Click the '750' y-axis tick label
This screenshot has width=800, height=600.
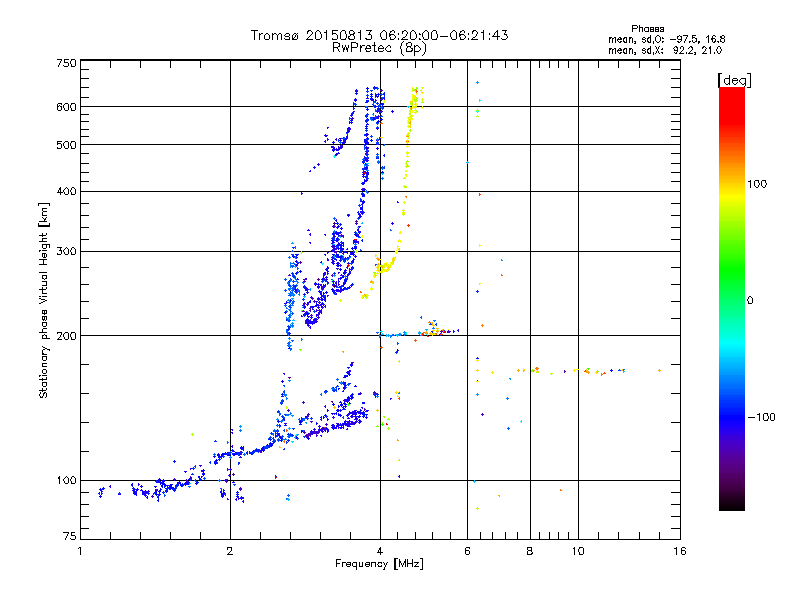pos(66,63)
